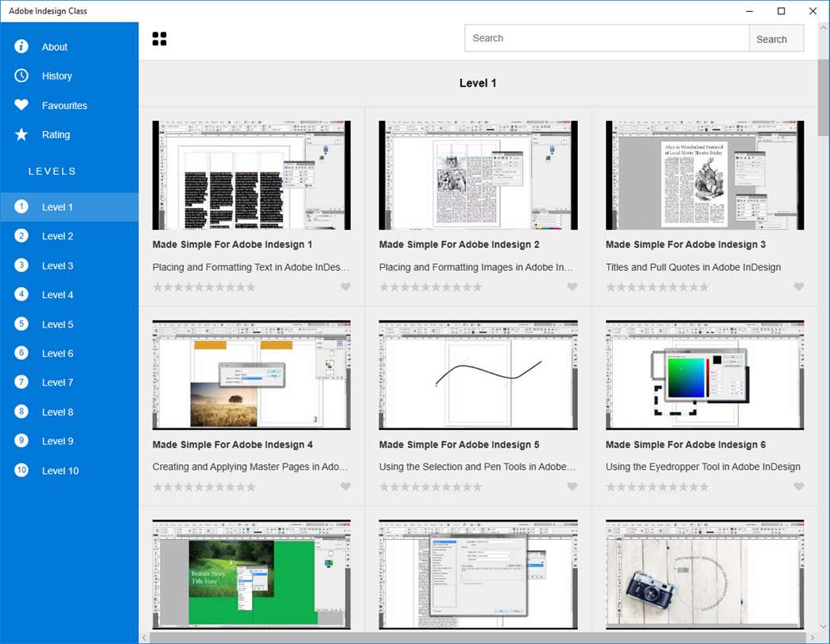Click title Made Simple For Adobe Indesign 6
Viewport: 830px width, 644px height.
pos(685,444)
